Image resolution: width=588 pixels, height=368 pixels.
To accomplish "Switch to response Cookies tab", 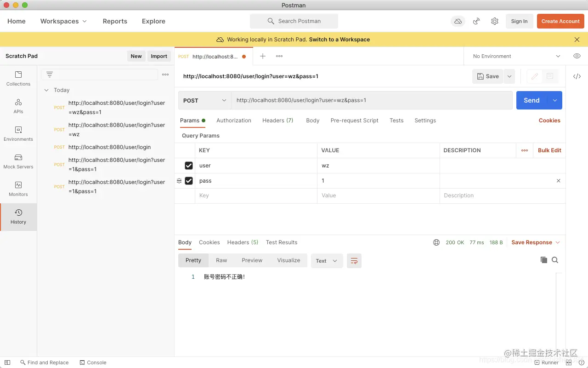I will 209,242.
